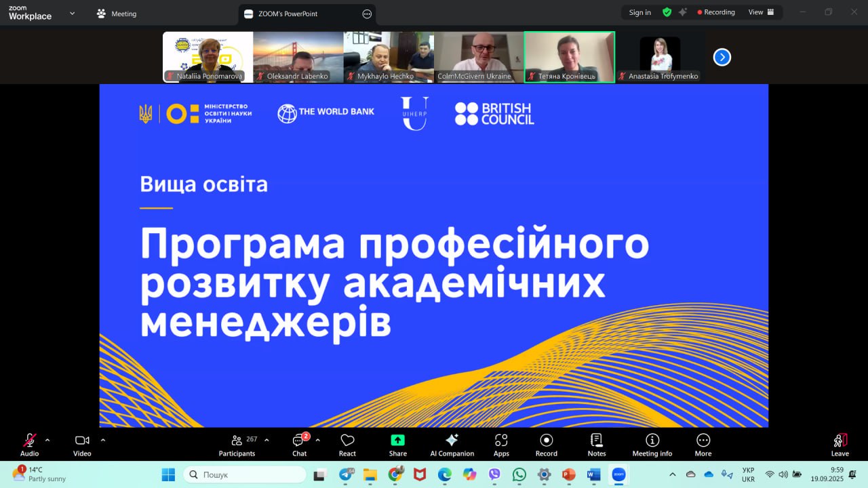Select Colm McGivern Ukraine video thumbnail
The width and height of the screenshot is (868, 488).
pyautogui.click(x=479, y=57)
